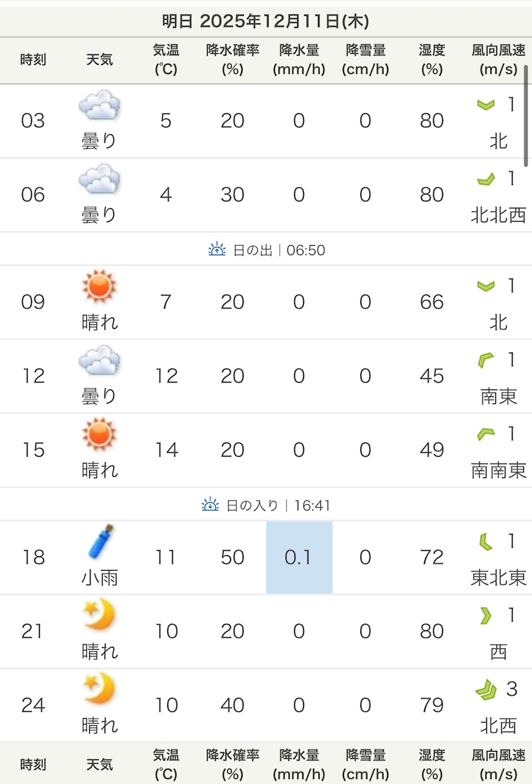Screen dimensions: 532x784
Task: Click the cloudy icon in the 06 row
Action: 99,180
